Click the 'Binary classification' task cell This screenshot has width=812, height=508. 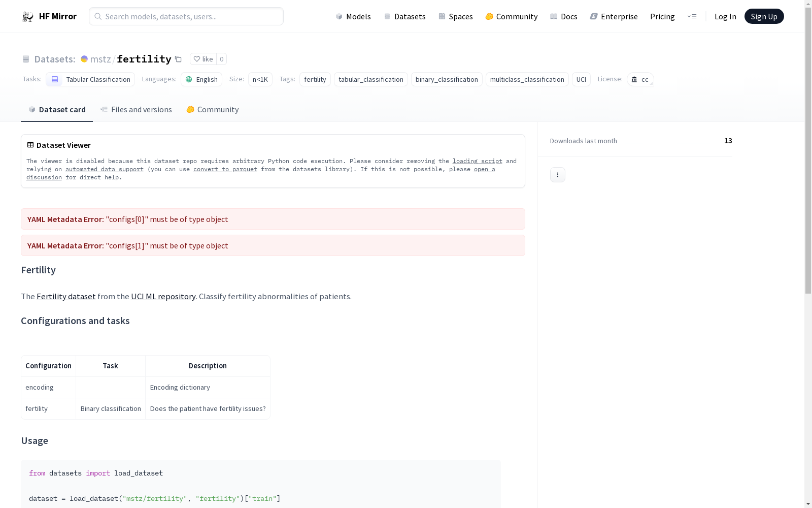111,408
